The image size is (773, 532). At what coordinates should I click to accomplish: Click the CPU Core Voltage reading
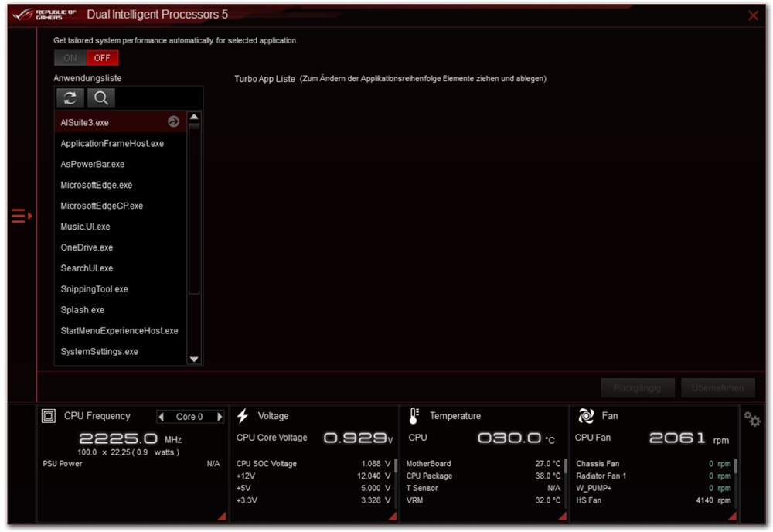(x=315, y=438)
